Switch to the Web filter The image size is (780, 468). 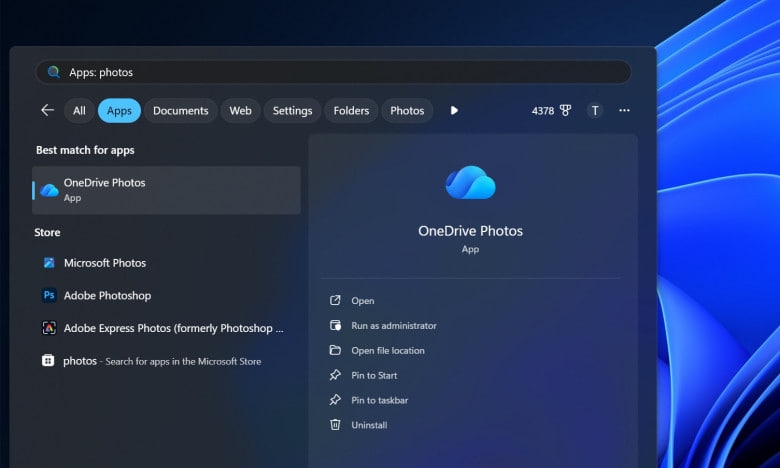tap(240, 110)
